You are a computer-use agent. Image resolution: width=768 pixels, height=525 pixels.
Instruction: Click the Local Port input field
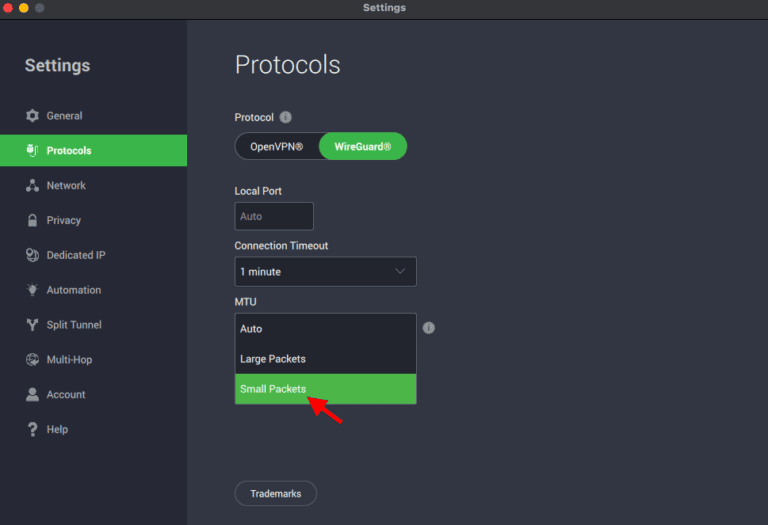click(274, 216)
